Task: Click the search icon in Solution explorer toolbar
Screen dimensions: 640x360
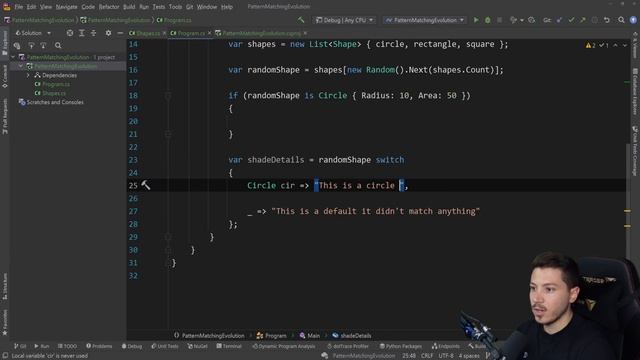Action: pos(58,46)
